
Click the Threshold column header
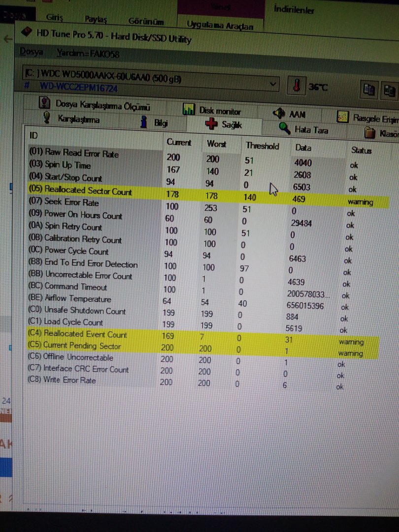pyautogui.click(x=262, y=146)
